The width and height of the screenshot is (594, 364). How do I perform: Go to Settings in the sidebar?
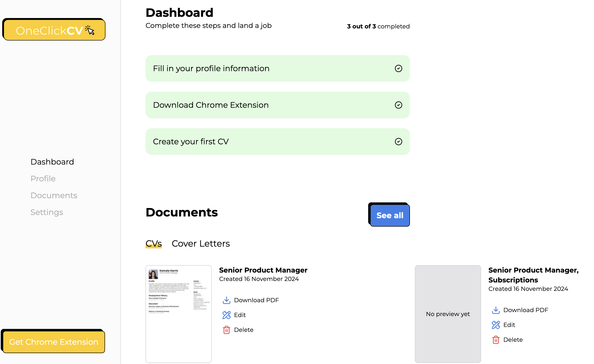[47, 212]
